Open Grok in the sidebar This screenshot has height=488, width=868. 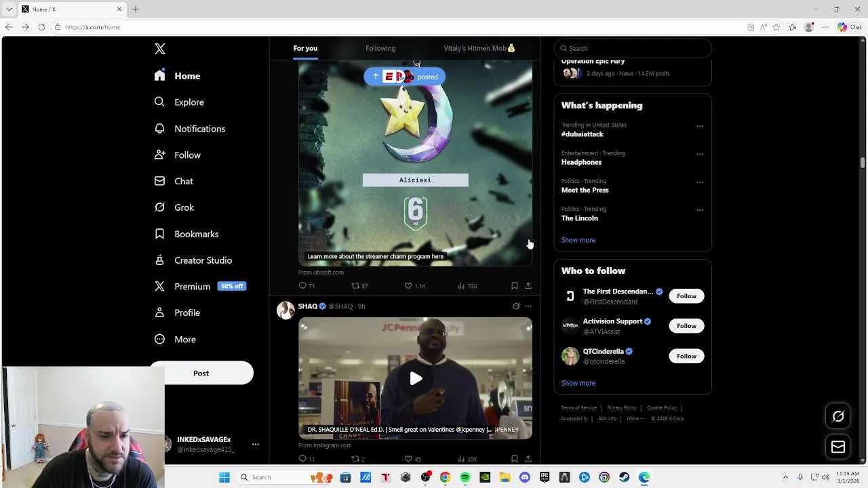[174, 207]
